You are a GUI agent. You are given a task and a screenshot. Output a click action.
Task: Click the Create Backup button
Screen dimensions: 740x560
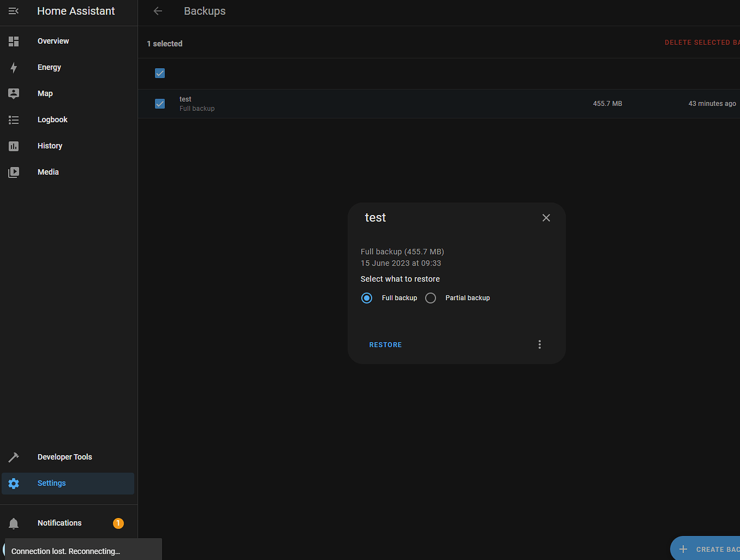click(716, 549)
